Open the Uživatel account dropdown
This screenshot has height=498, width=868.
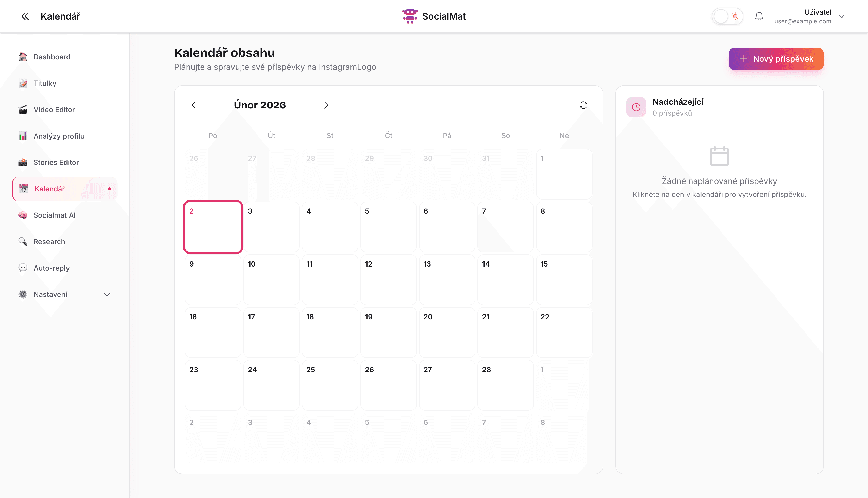pyautogui.click(x=842, y=16)
